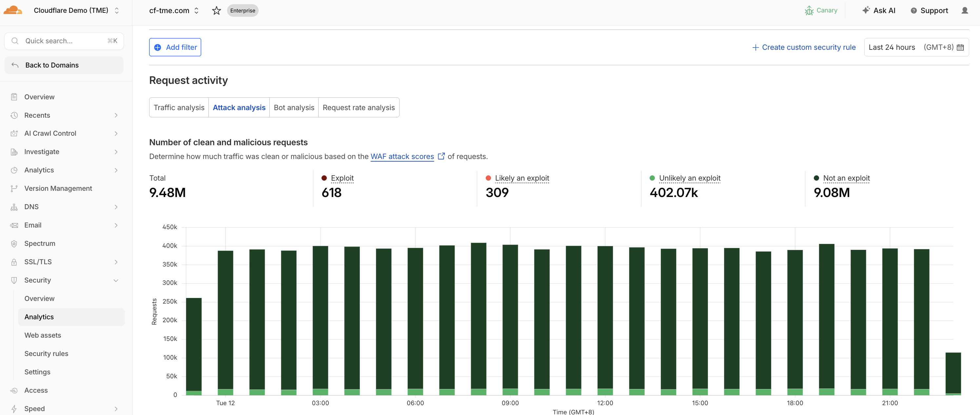
Task: Click the Likely an exploit red legend dot
Action: click(488, 178)
